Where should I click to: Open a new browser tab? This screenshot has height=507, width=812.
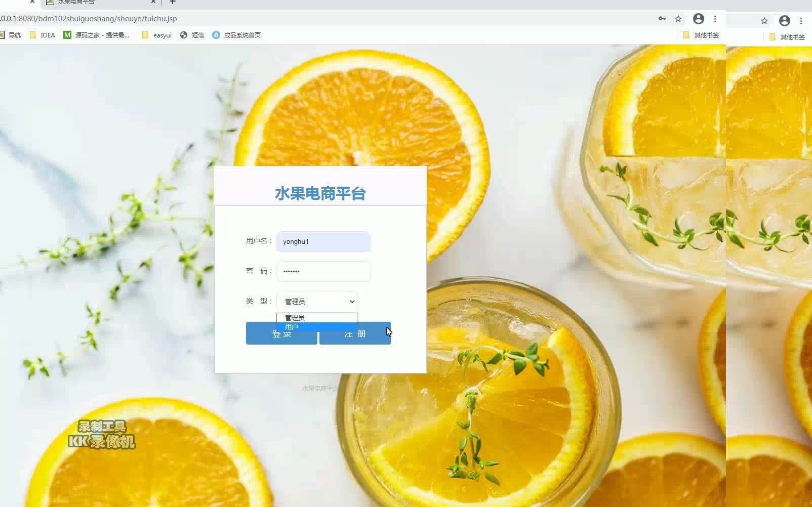(x=172, y=2)
